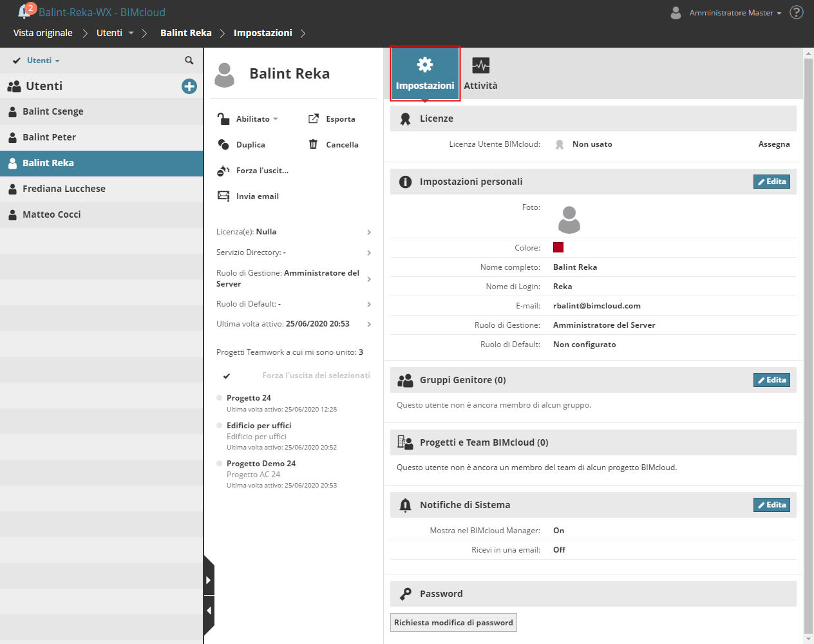Screen dimensions: 814x644
Task: Open the help question mark icon
Action: (797, 12)
